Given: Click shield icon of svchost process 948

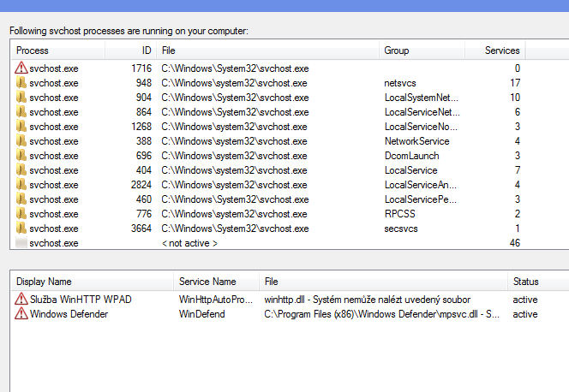Looking at the screenshot, I should [x=21, y=83].
